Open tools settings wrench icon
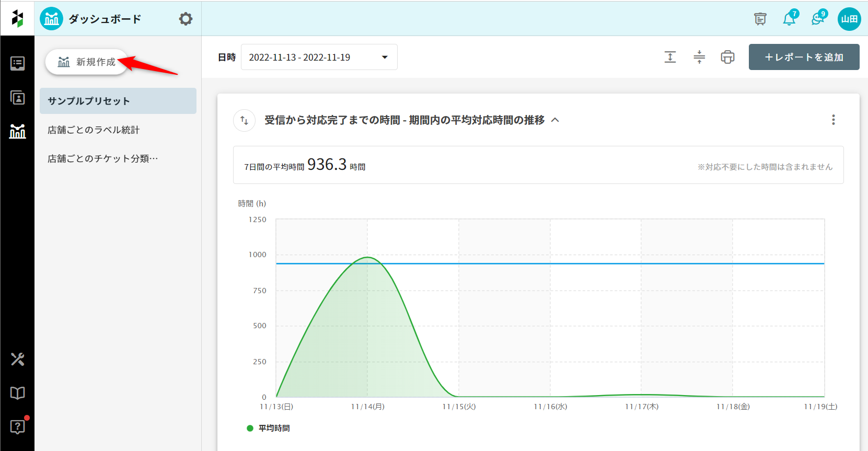The width and height of the screenshot is (868, 451). click(x=17, y=359)
